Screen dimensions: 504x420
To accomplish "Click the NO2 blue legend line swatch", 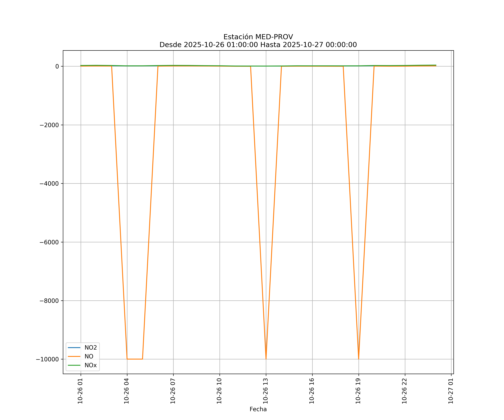I will click(x=74, y=347).
